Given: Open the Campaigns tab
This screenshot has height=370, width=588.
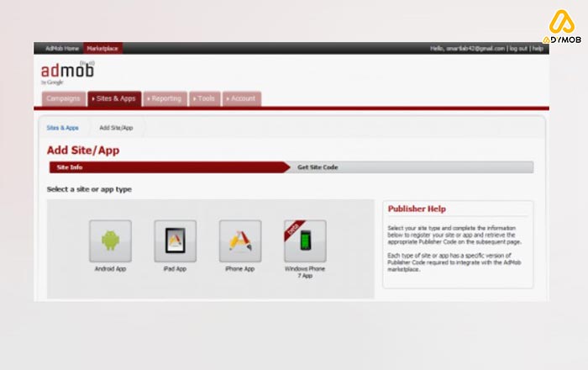Looking at the screenshot, I should (x=64, y=98).
